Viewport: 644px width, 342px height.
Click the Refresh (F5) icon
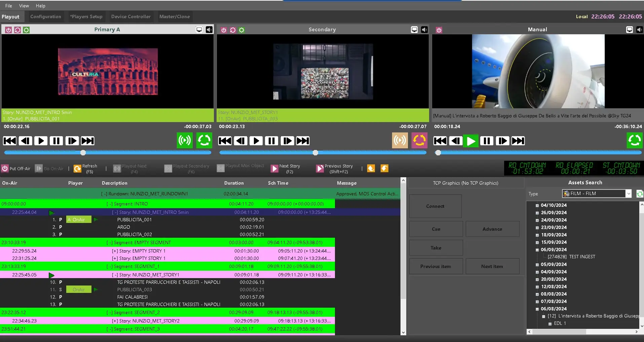pyautogui.click(x=77, y=168)
